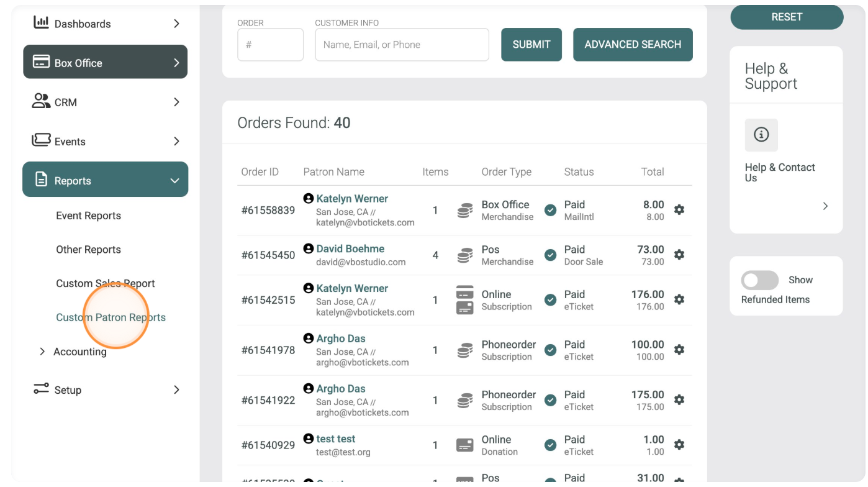
Task: Click the CRM people icon
Action: (41, 101)
